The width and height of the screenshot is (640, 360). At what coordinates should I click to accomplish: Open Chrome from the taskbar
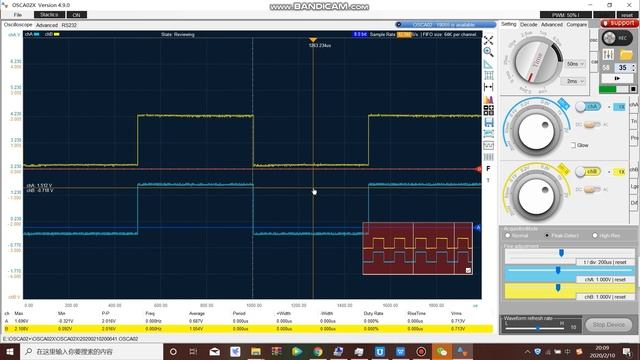[318, 351]
